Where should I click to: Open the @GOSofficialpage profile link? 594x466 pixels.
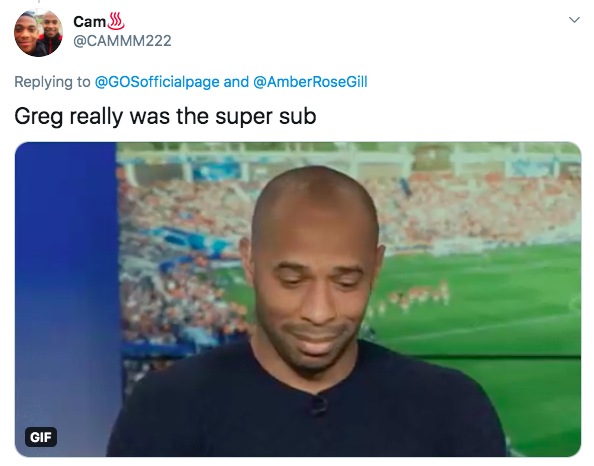point(157,82)
